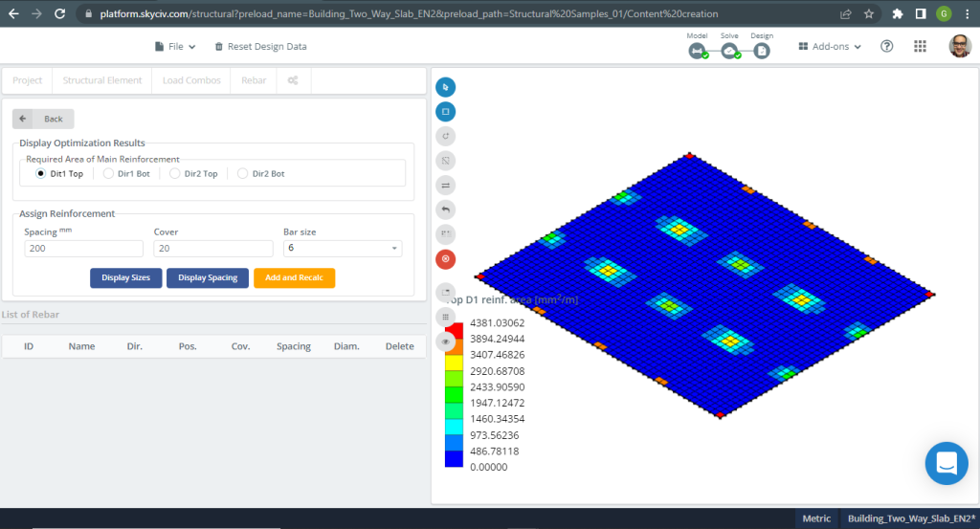Select the Dir1 Bot radio option
980x529 pixels.
[109, 174]
